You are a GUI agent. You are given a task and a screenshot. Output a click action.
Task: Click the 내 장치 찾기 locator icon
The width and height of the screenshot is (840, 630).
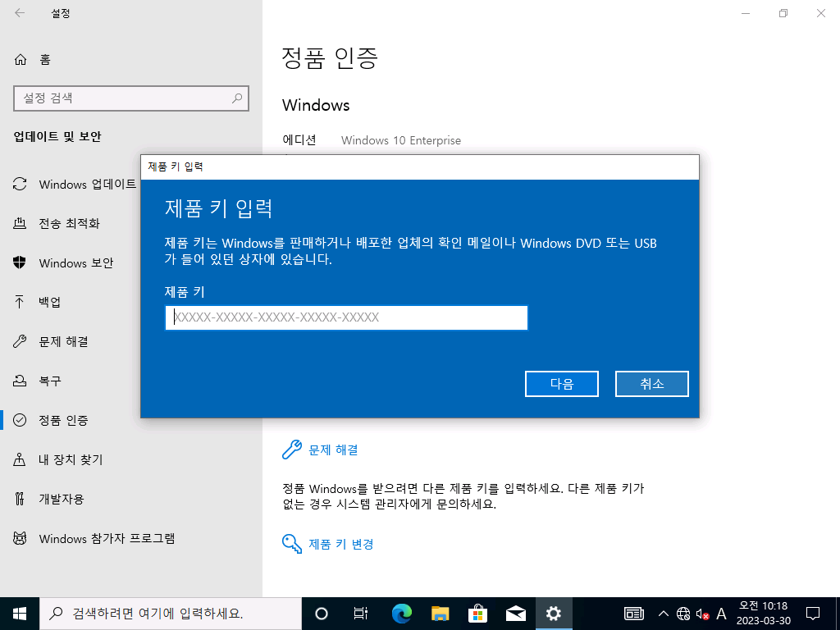point(20,459)
